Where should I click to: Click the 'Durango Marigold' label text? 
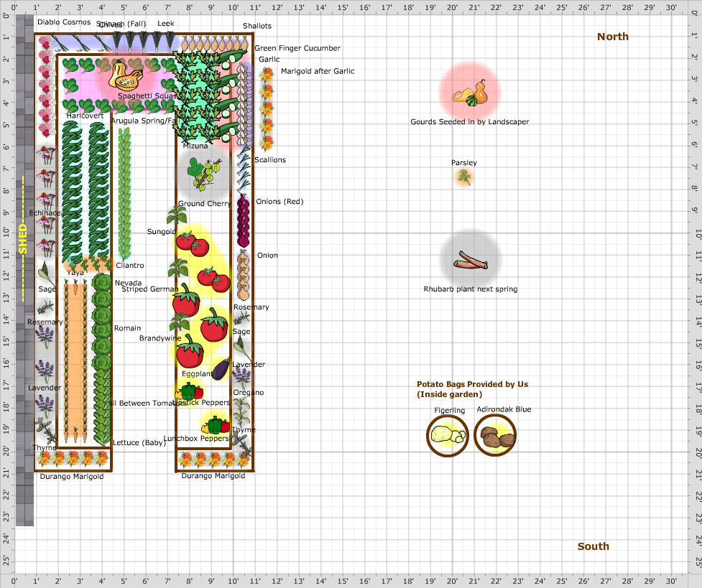(73, 475)
